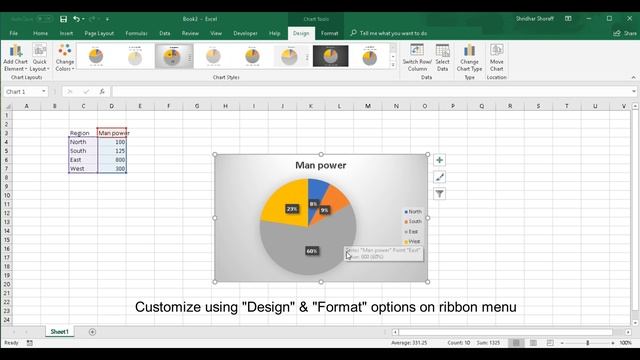This screenshot has height=360, width=640.
Task: Open the Review tab
Action: (190, 33)
